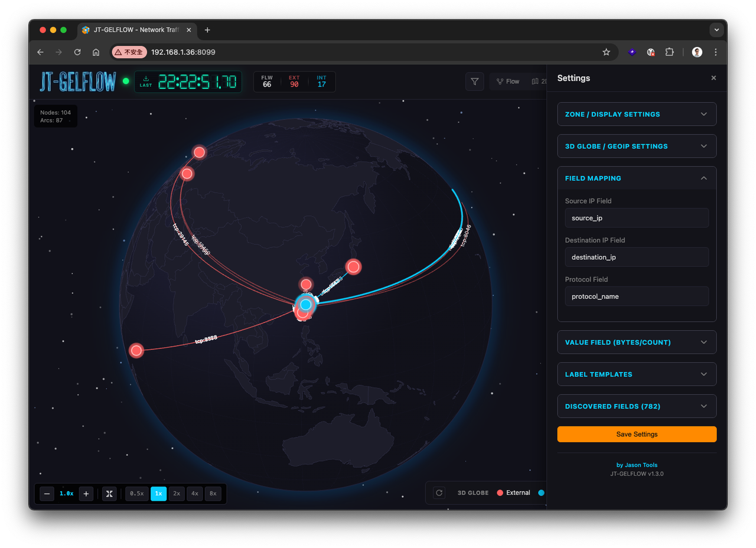Select the JT-GELFLOW browser tab

tap(136, 30)
